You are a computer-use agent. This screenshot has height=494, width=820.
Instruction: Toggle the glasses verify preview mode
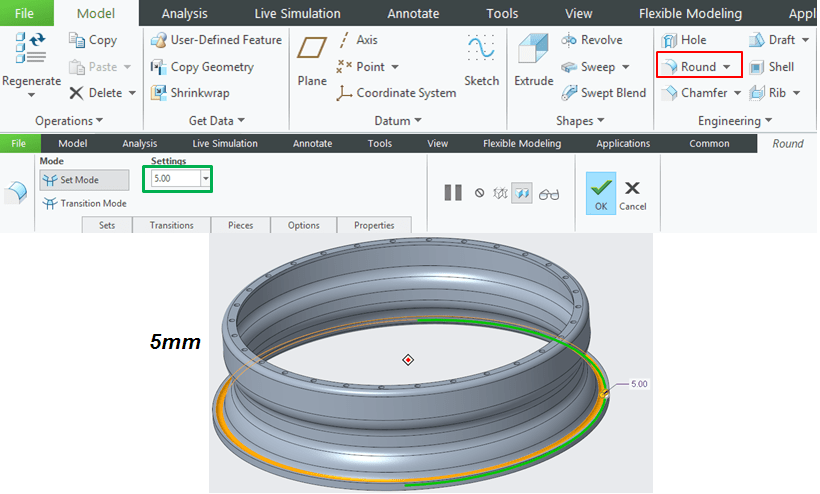pyautogui.click(x=549, y=194)
